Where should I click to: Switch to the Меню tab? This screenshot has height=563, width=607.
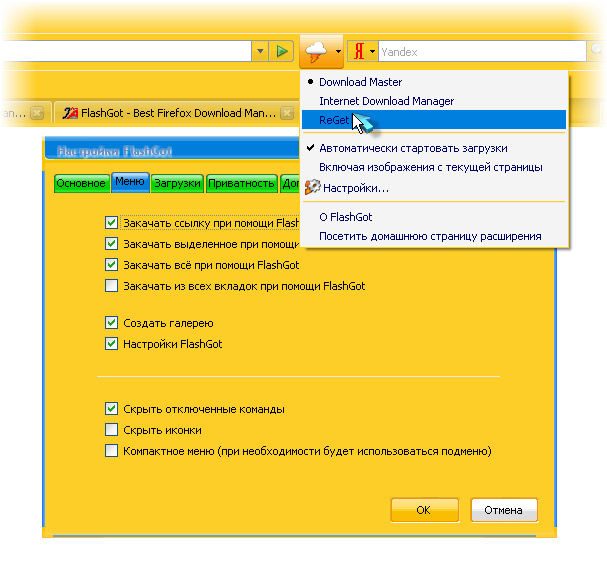(130, 182)
